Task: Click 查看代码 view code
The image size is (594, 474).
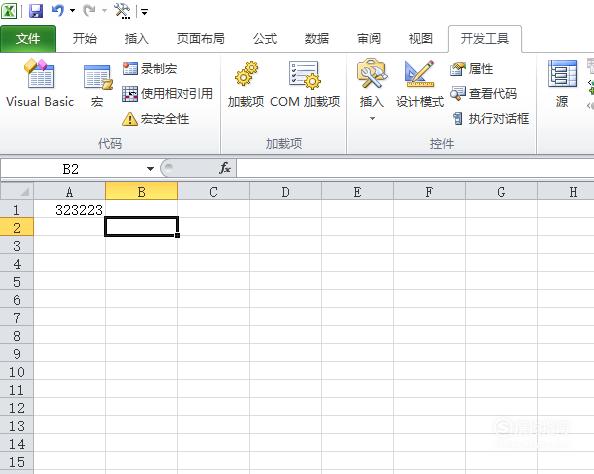Action: (x=483, y=94)
